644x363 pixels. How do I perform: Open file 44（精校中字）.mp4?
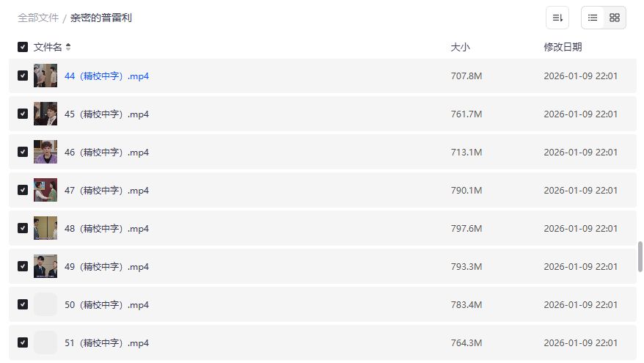(106, 76)
